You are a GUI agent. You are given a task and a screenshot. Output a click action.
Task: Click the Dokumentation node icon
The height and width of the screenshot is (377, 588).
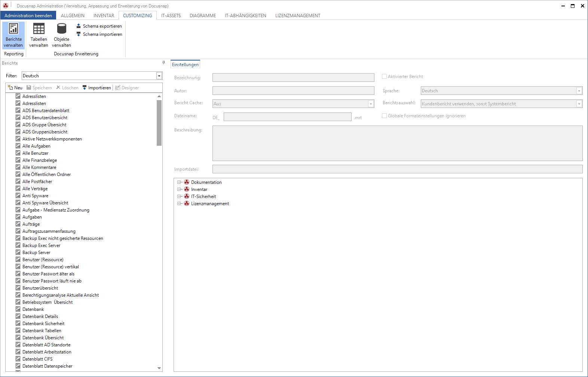[187, 182]
